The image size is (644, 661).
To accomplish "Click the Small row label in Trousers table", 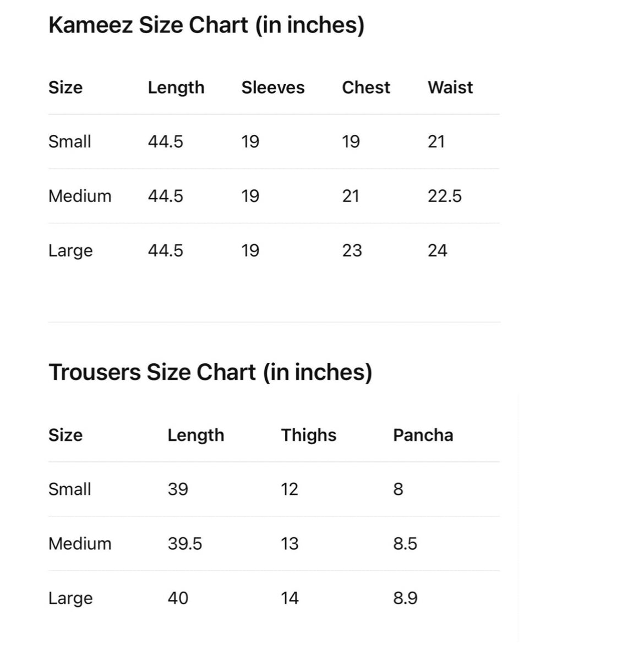I will (69, 489).
